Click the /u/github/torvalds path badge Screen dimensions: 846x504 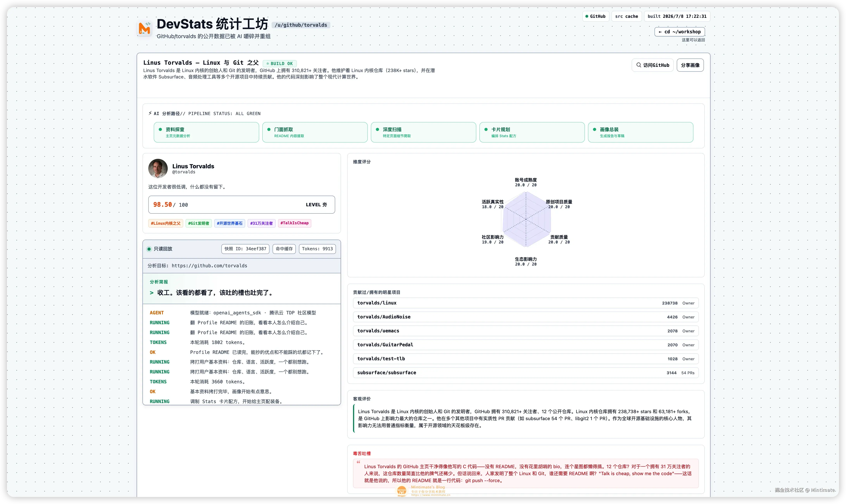tap(301, 25)
